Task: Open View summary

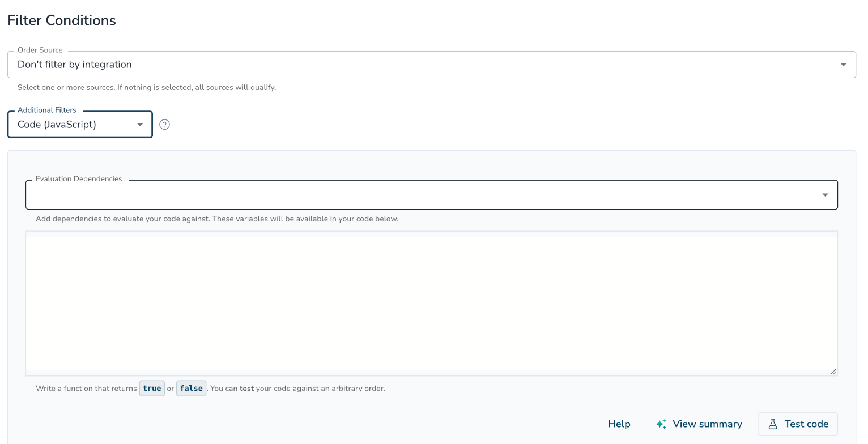Action: [699, 424]
